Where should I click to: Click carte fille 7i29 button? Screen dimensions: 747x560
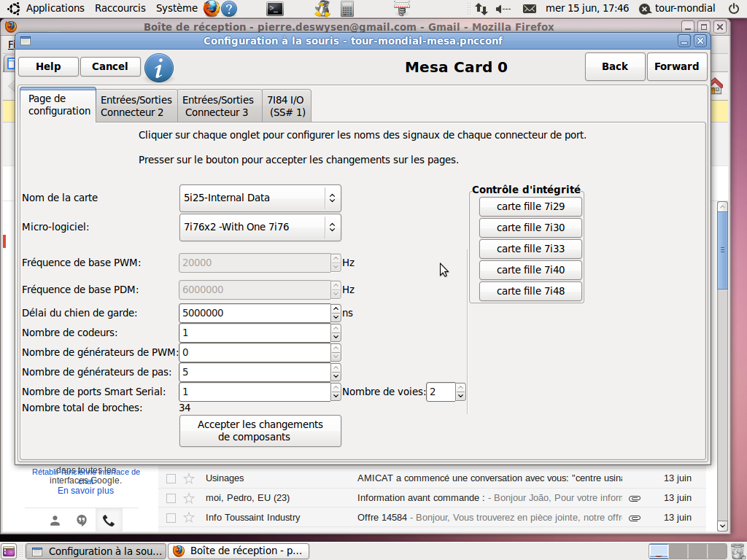pos(531,206)
